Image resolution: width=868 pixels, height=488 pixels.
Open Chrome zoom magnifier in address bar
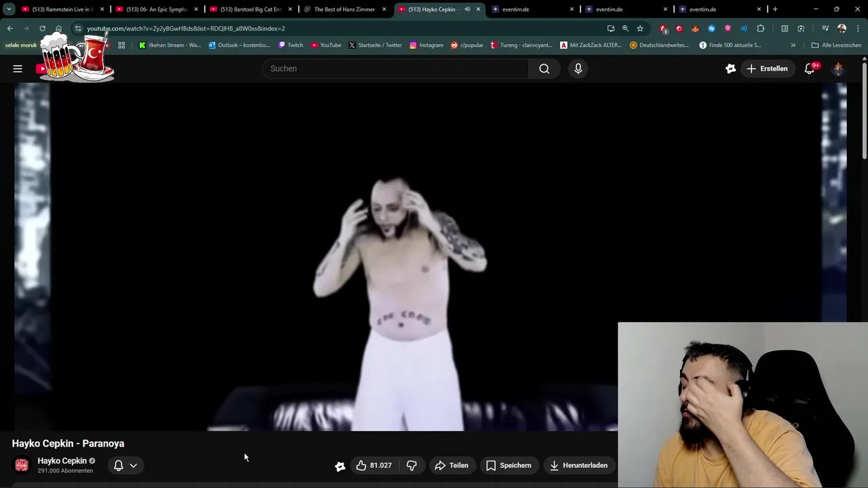pyautogui.click(x=625, y=28)
